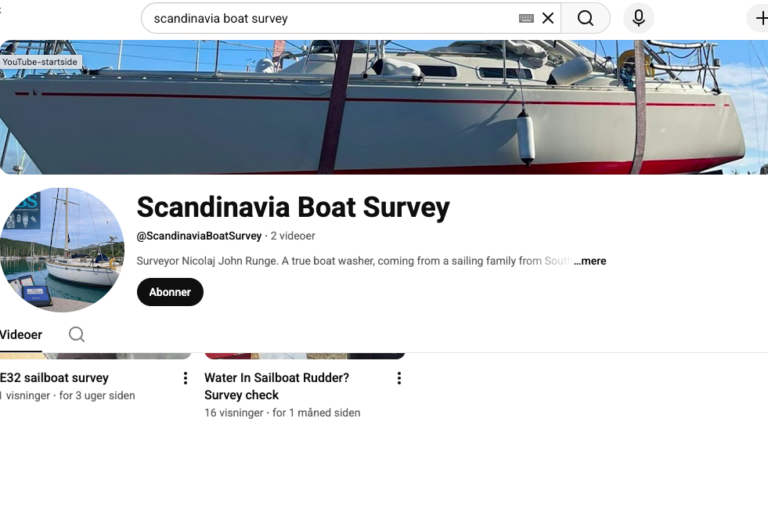Click the sailboat channel banner image
Image resolution: width=768 pixels, height=512 pixels.
(384, 107)
